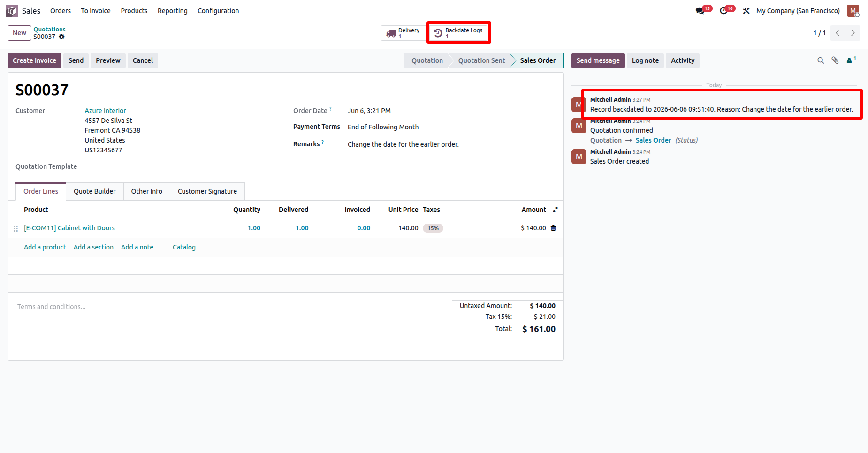868x453 pixels.
Task: Open the activities clock icon
Action: pos(723,11)
